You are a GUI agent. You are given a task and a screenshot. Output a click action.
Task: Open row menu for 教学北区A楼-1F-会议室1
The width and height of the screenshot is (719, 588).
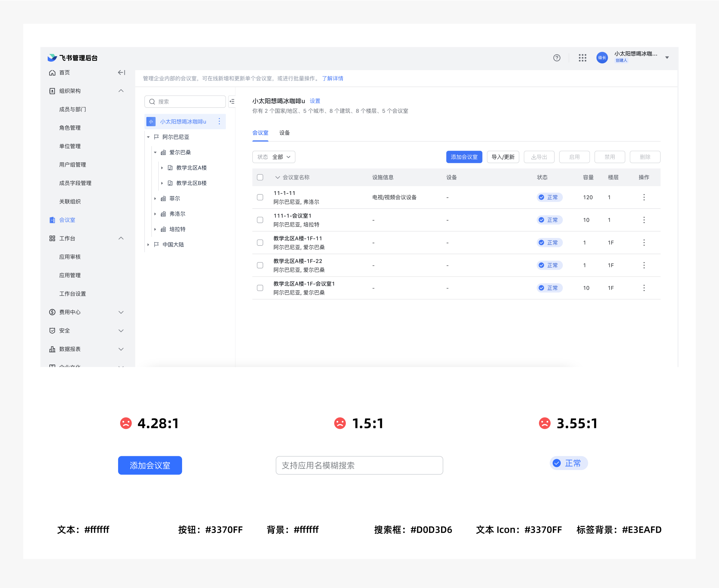click(x=644, y=288)
